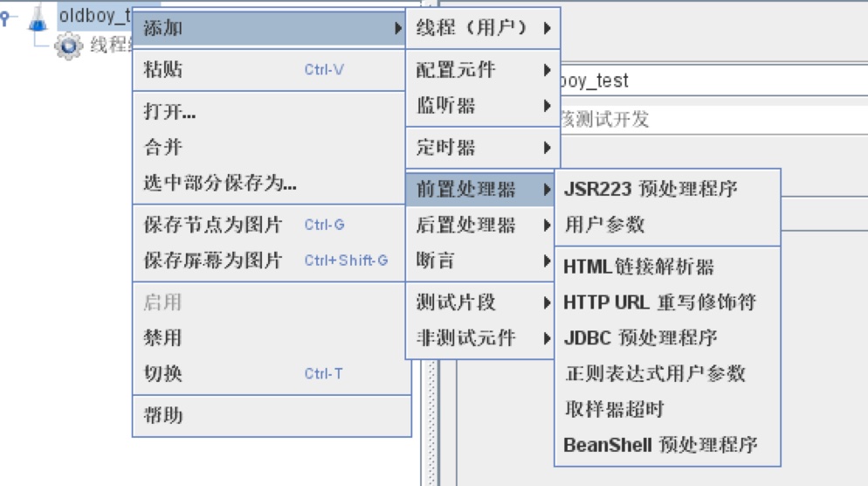Choose BeanShell 预处理程序

[660, 445]
